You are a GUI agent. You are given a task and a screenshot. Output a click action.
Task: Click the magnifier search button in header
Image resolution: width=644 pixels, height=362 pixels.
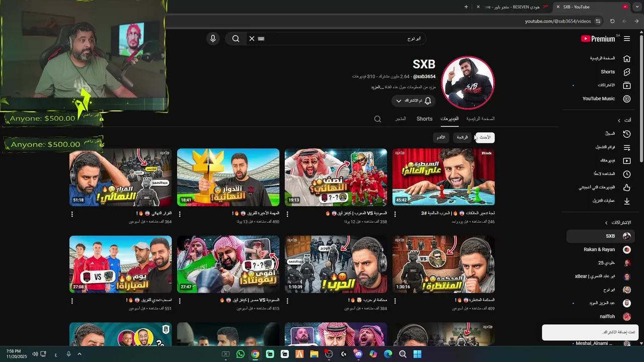pos(235,39)
